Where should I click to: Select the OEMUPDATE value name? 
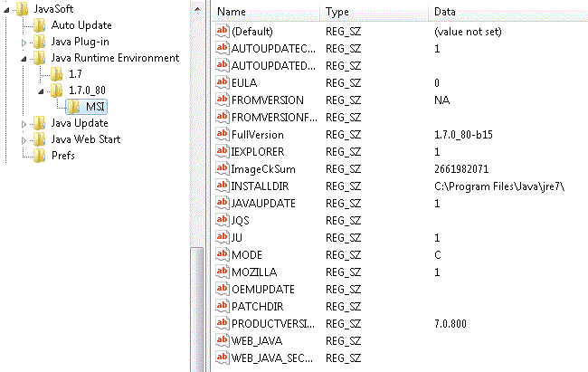(x=263, y=290)
